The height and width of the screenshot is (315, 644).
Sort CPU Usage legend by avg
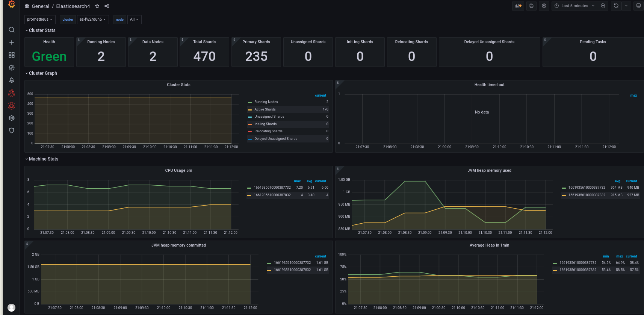[x=309, y=181]
